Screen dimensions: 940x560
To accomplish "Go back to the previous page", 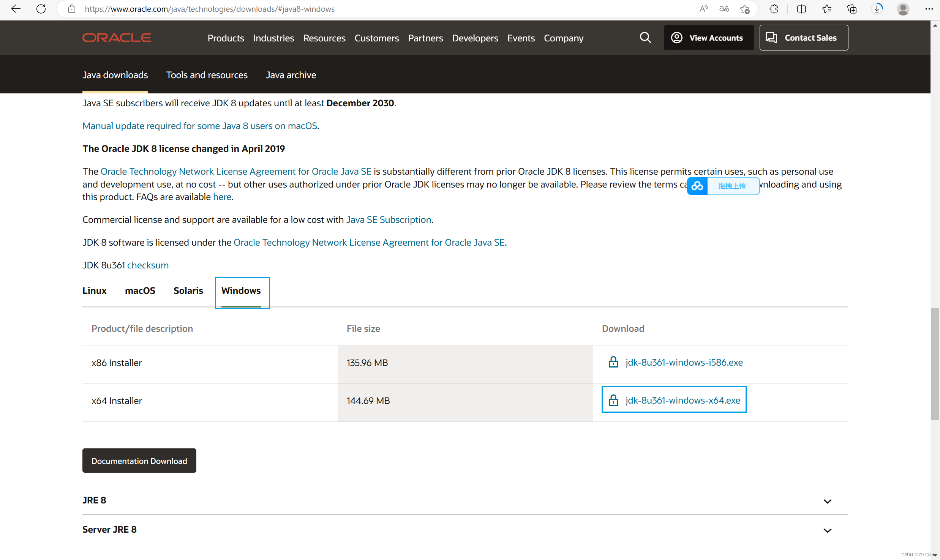I will tap(16, 9).
